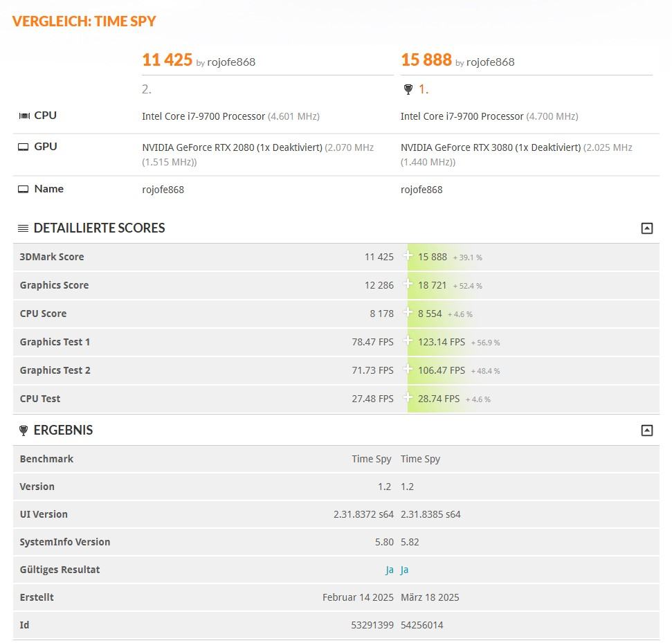Open rojofe868 profile beside score 11 425
Screen dimensions: 672x643
point(231,62)
